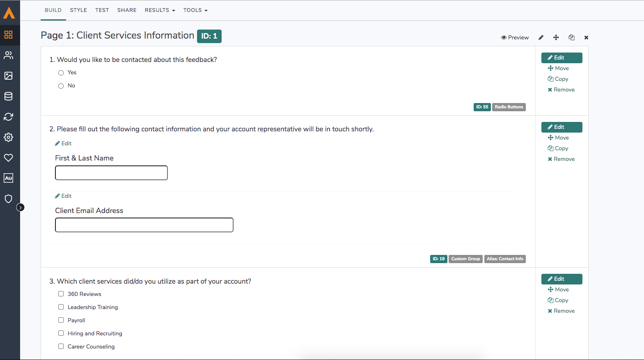Open the Au sidebar icon
Viewport: 644px width, 360px height.
9,178
